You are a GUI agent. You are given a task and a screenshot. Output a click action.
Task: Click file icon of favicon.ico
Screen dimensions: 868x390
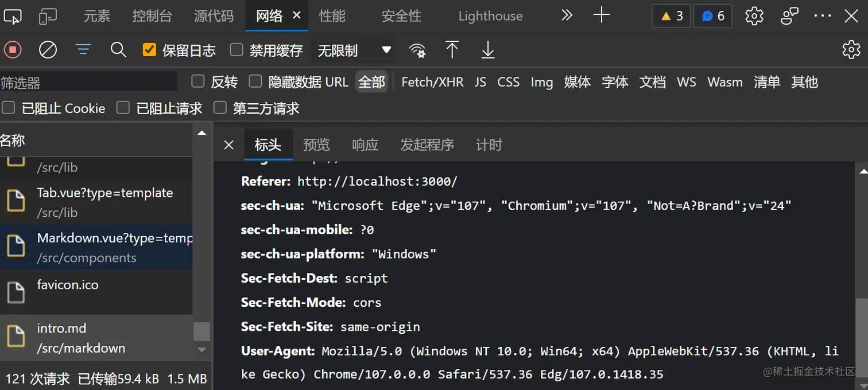pos(15,292)
